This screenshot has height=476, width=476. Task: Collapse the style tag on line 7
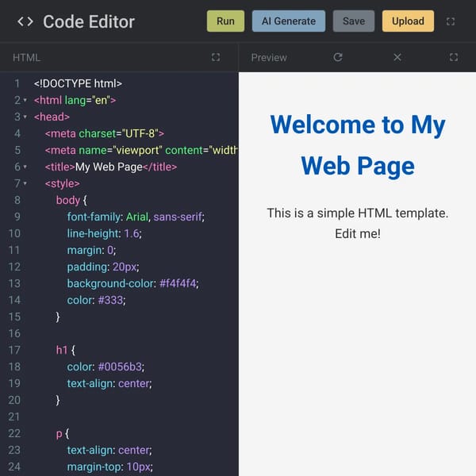[x=25, y=183]
